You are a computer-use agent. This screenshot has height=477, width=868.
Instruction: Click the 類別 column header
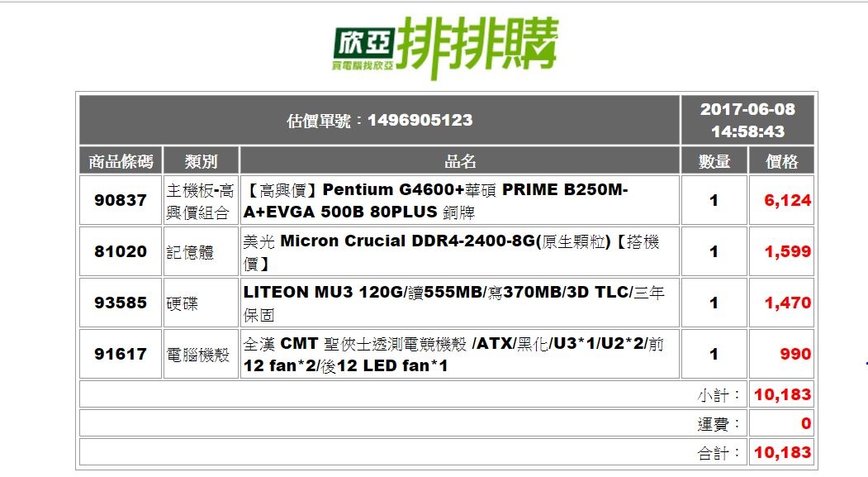[201, 160]
